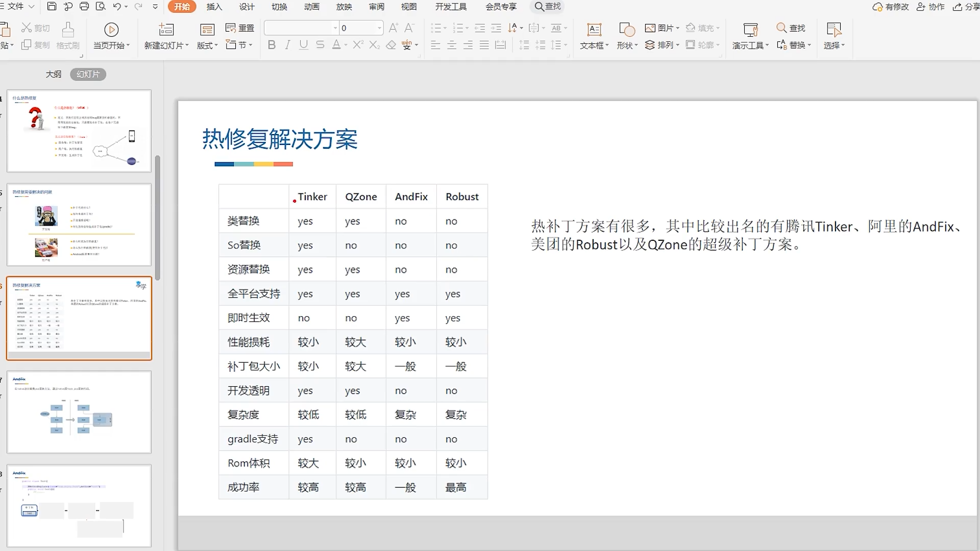This screenshot has height=551, width=980.
Task: Click the 协作 collaborate button
Action: pyautogui.click(x=930, y=7)
